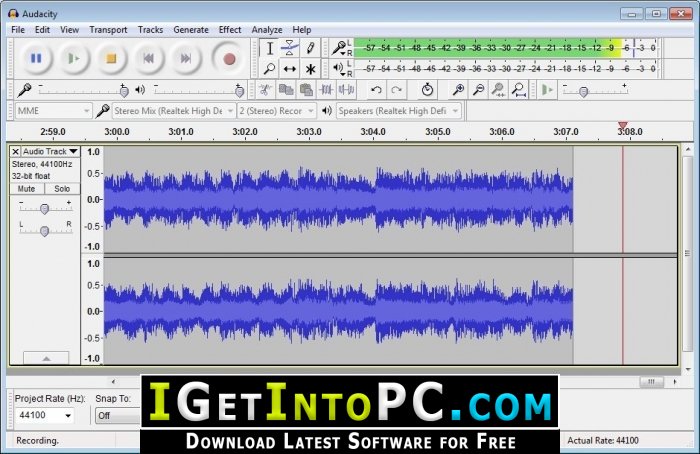Open the Edit menu

[42, 30]
